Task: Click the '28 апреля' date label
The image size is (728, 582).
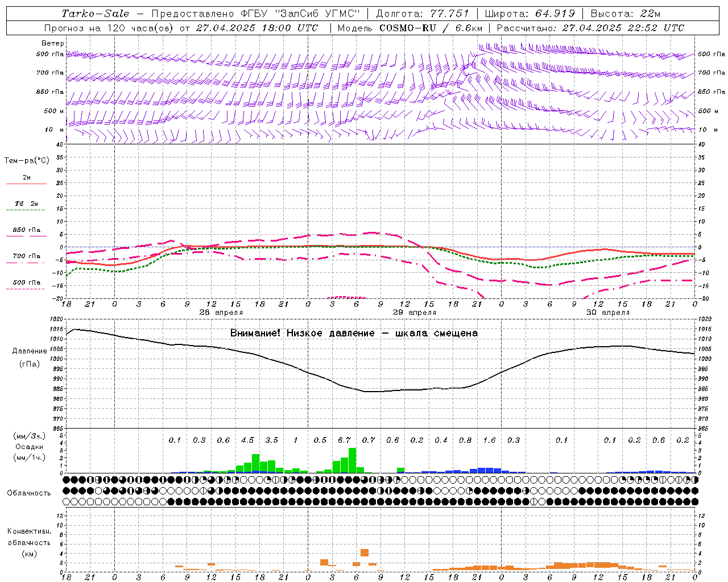Action: tap(221, 313)
